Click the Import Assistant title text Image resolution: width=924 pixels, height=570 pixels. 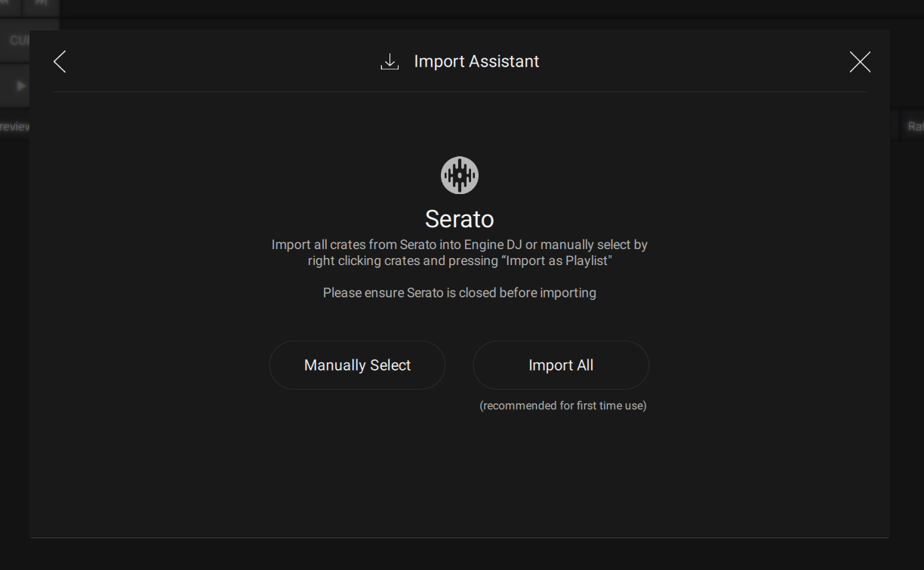tap(476, 62)
